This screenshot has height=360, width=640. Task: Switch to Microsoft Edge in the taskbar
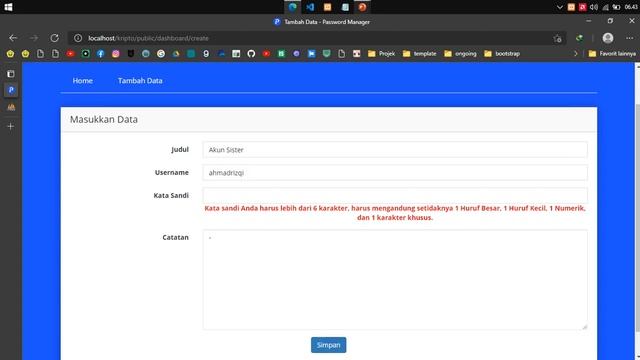click(293, 7)
